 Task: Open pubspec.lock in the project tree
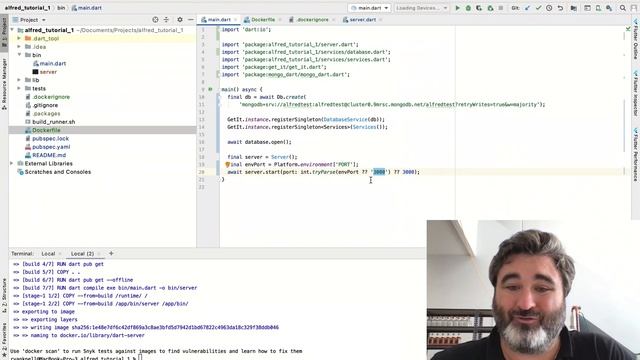[x=50, y=138]
